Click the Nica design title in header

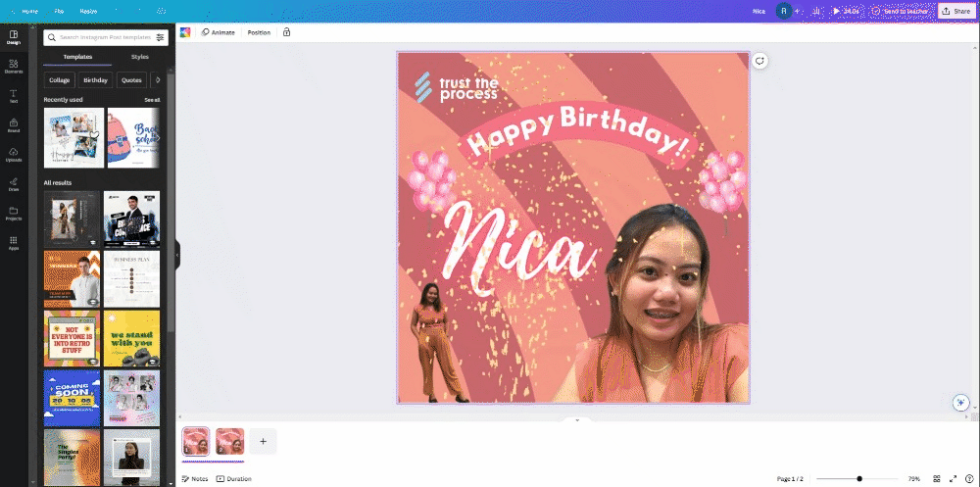(759, 11)
